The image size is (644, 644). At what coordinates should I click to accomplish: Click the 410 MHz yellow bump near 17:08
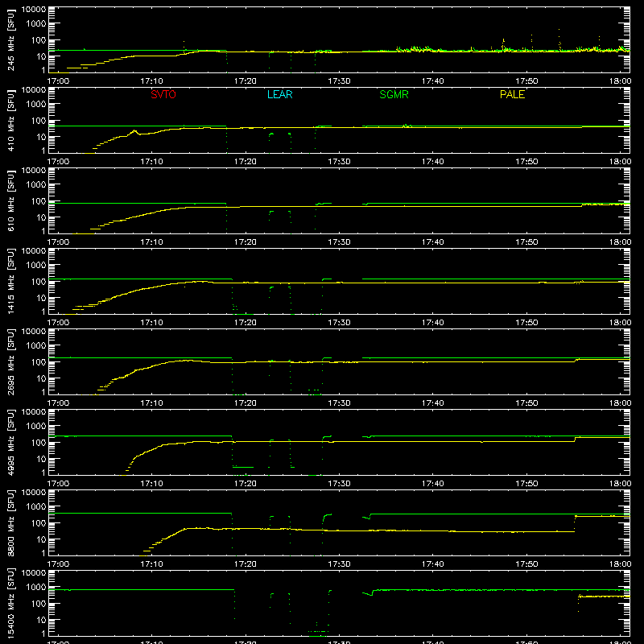134,132
